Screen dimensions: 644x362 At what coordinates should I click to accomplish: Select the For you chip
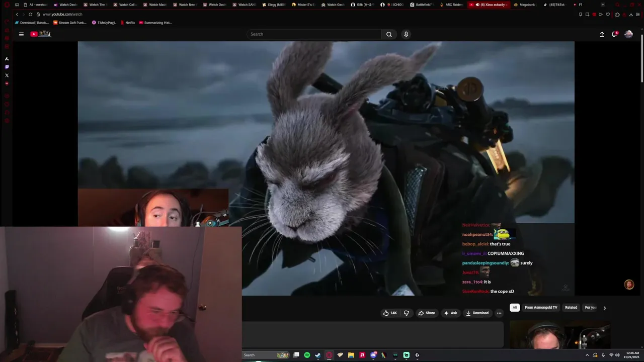(x=590, y=308)
